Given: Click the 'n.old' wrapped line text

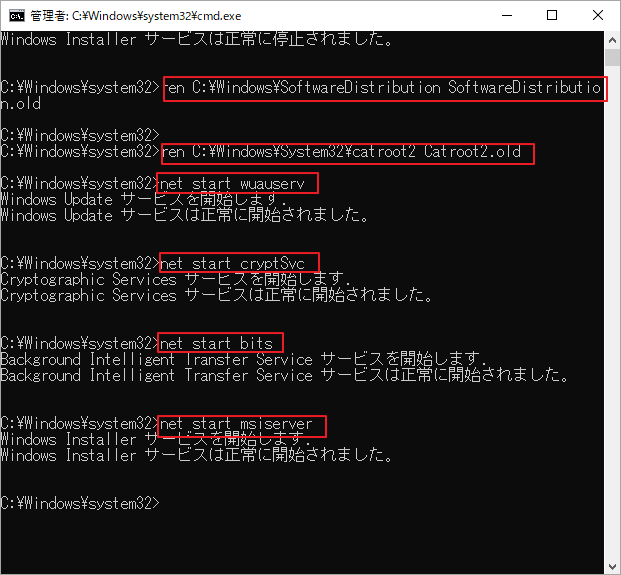Looking at the screenshot, I should pyautogui.click(x=21, y=104).
